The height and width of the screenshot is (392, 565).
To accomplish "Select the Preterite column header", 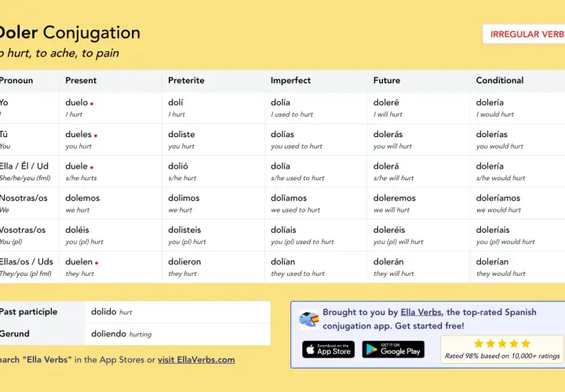I will point(186,80).
